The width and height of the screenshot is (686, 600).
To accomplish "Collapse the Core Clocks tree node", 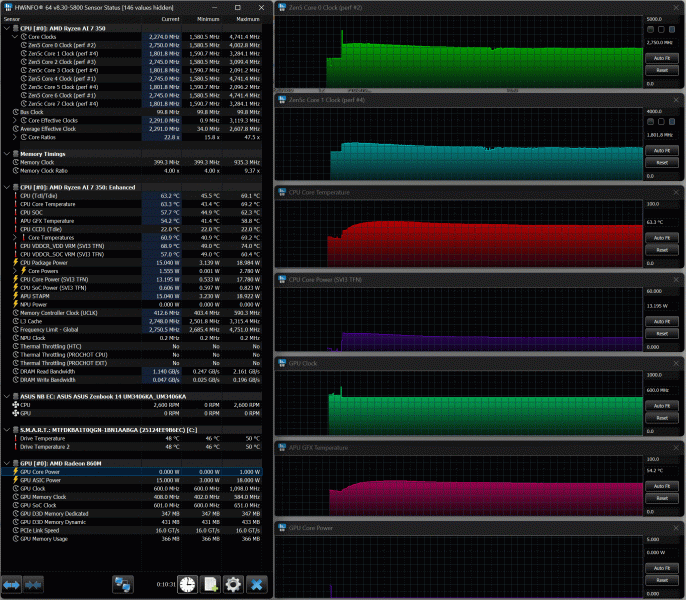I will [15, 37].
